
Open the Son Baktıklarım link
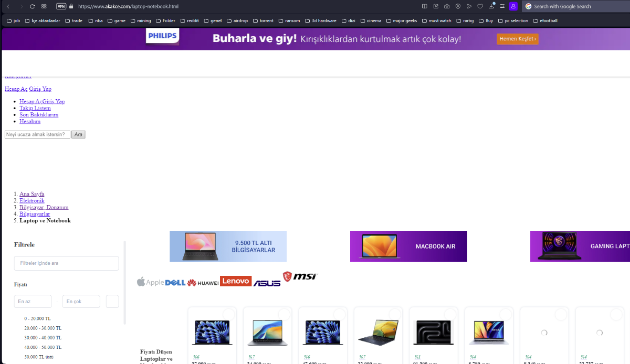point(39,114)
